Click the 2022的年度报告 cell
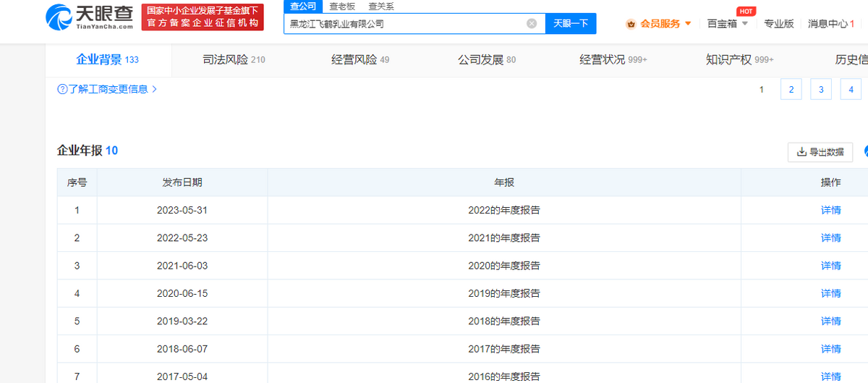Viewport: 868px width, 383px height. (504, 210)
